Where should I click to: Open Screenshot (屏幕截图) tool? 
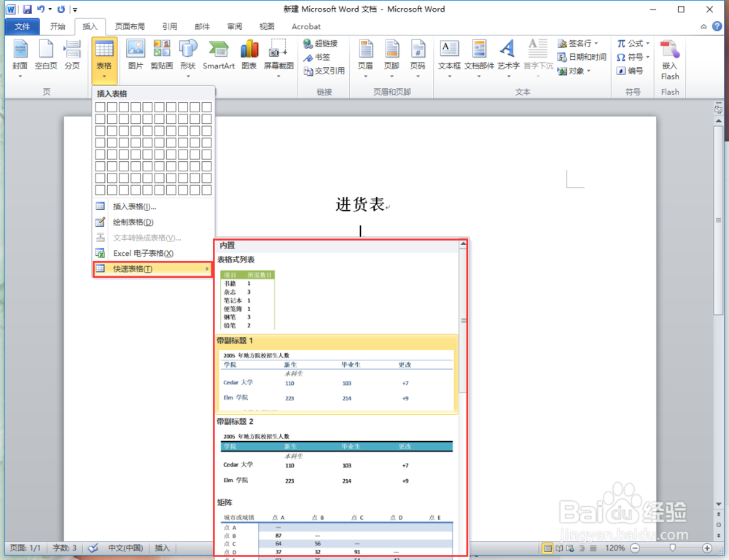(x=278, y=58)
